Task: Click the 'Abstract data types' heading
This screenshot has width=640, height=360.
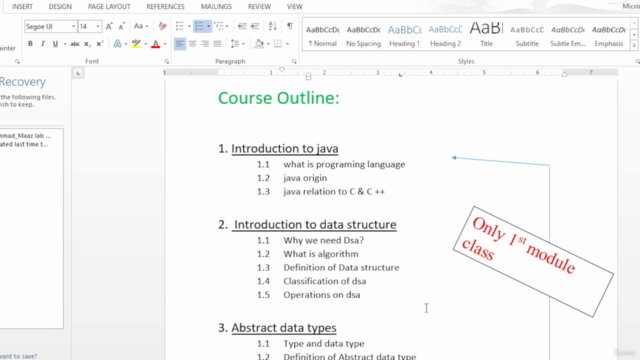Action: (x=284, y=328)
